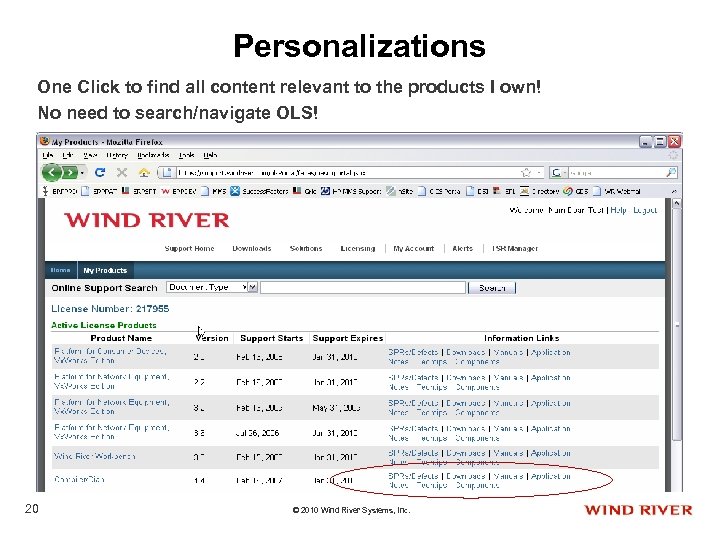Open the SuccessFactors bookmark
The height and width of the screenshot is (540, 720).
coord(259,191)
